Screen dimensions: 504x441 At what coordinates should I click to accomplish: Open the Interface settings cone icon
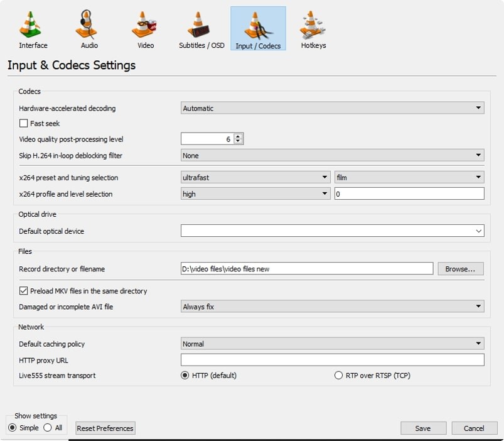click(30, 24)
